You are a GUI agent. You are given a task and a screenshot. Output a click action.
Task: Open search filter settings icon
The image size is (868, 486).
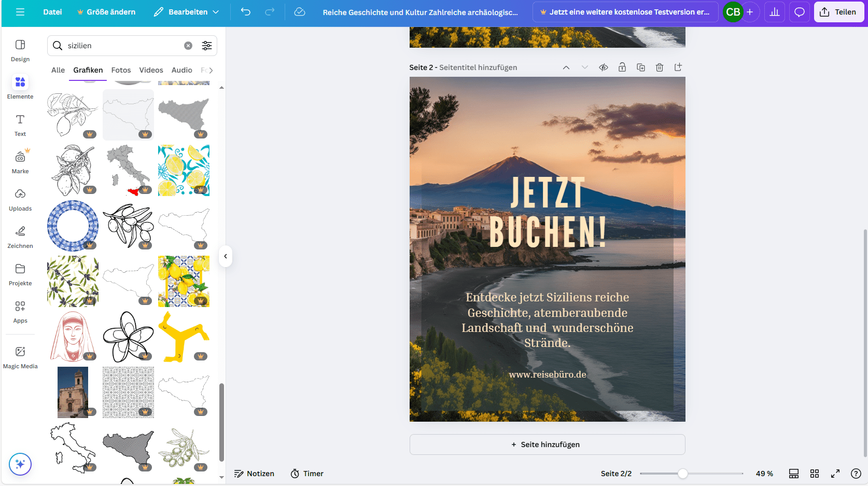click(x=207, y=46)
